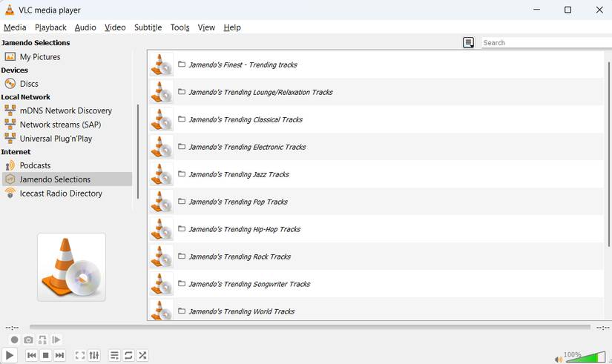This screenshot has height=364, width=612.
Task: Click the My Pictures image icon
Action: pyautogui.click(x=10, y=57)
